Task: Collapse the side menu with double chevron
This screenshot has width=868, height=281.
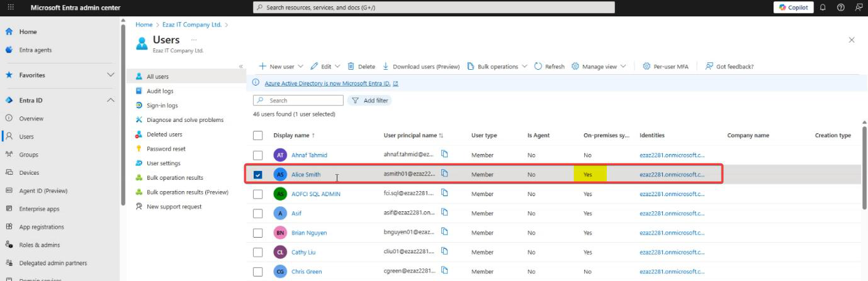Action: click(x=240, y=66)
